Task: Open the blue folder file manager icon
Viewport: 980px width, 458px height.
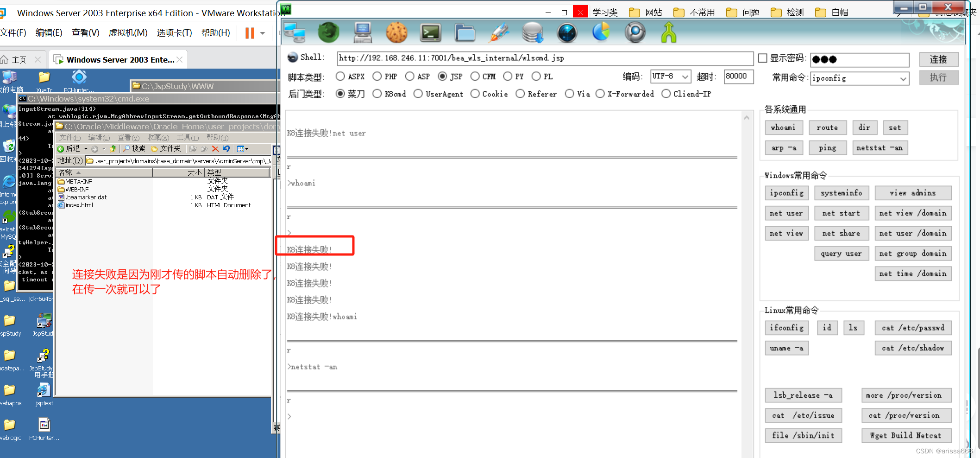Action: [x=465, y=33]
